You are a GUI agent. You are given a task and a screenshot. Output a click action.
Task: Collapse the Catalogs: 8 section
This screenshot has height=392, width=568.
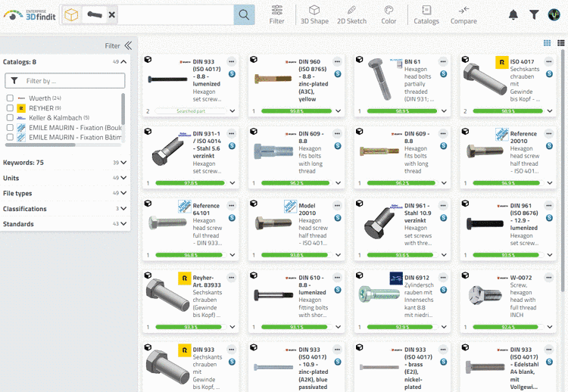[123, 62]
